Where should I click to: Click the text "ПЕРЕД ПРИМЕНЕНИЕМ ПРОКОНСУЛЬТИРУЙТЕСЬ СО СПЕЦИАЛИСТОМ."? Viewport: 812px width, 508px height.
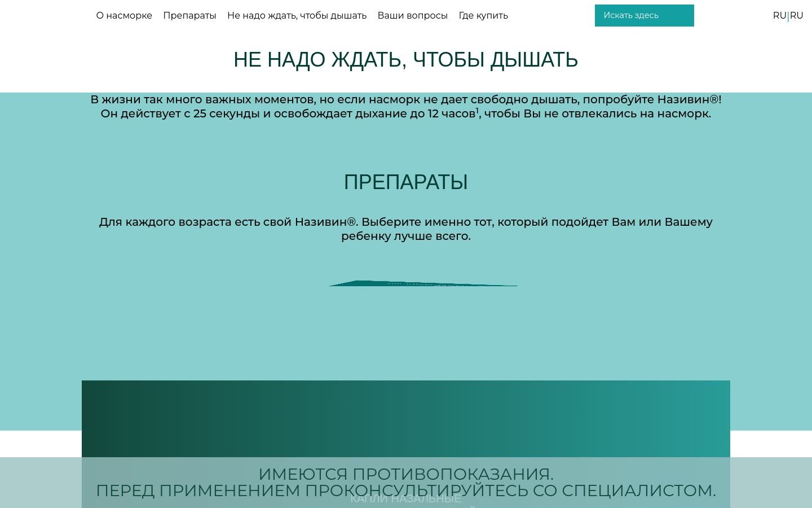pyautogui.click(x=406, y=491)
